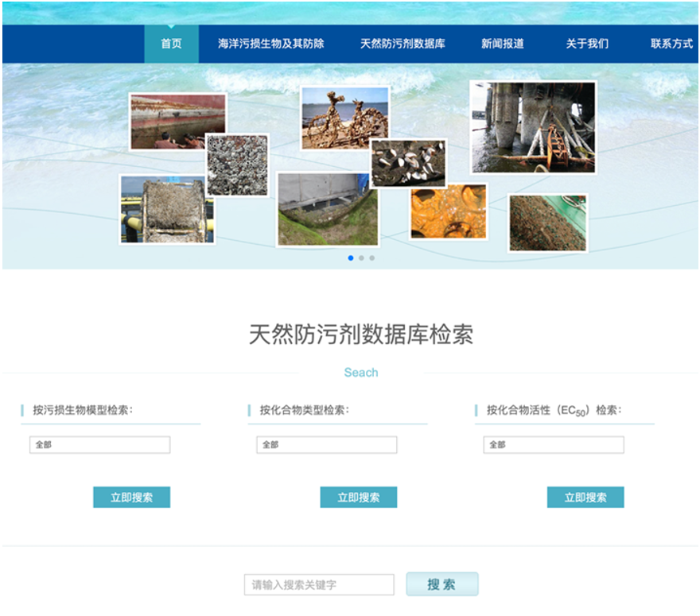
Task: Click 立即搜索 under 污损生物模型检索
Action: click(131, 498)
